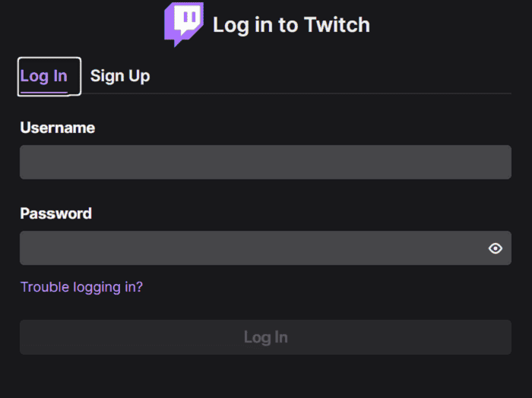Get help through Trouble logging in
The width and height of the screenshot is (532, 398).
click(81, 287)
